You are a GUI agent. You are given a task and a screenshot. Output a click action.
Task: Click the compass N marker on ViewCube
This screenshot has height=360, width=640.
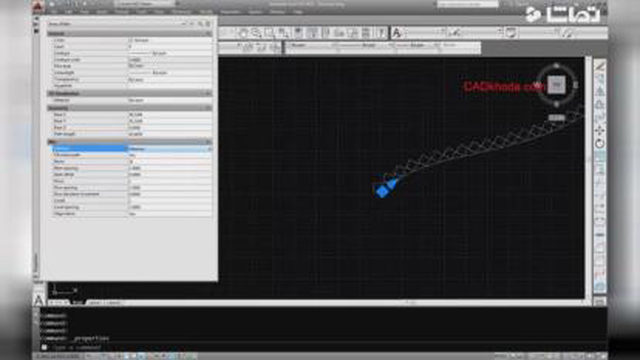[x=556, y=66]
